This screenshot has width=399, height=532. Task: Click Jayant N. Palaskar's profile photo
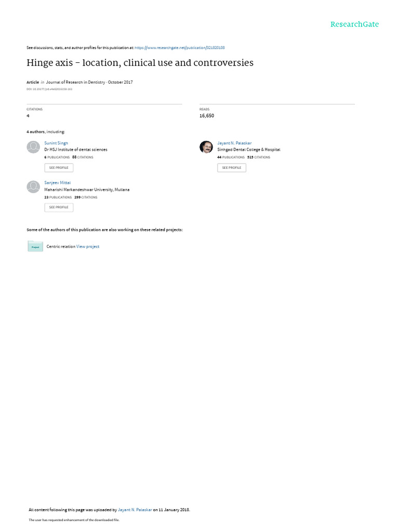click(x=206, y=147)
